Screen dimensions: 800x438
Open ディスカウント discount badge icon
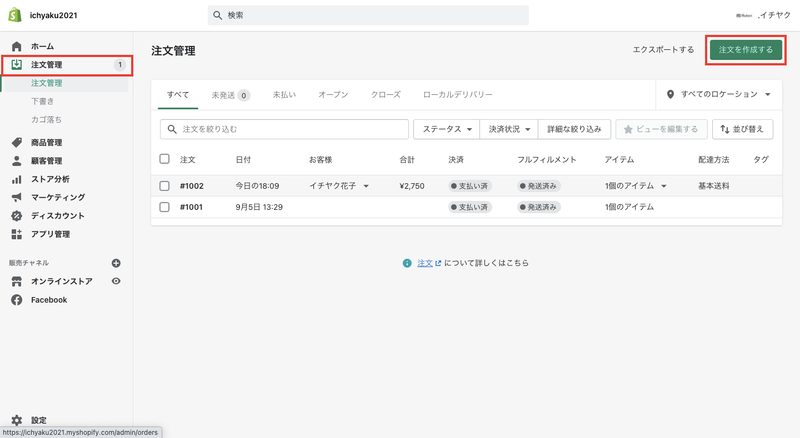[17, 216]
